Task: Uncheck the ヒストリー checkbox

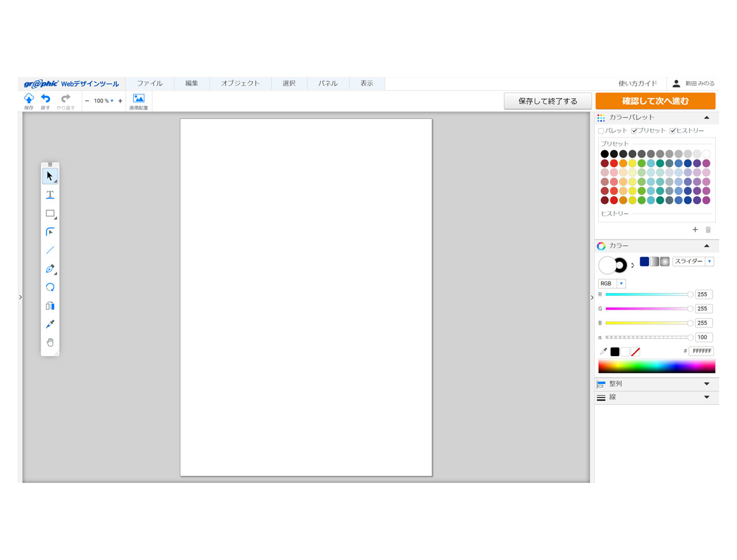Action: point(673,131)
